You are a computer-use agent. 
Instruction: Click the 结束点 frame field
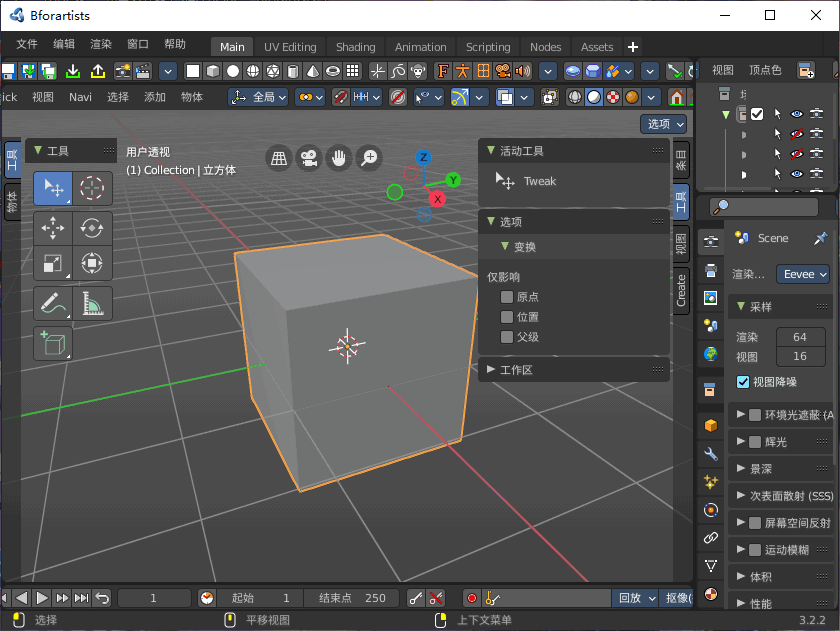(x=352, y=598)
